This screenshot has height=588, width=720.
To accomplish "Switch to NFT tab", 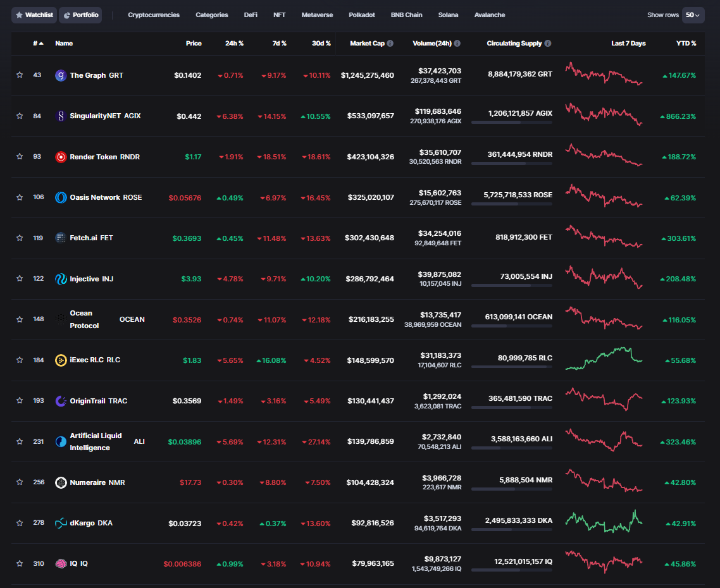I will 279,15.
